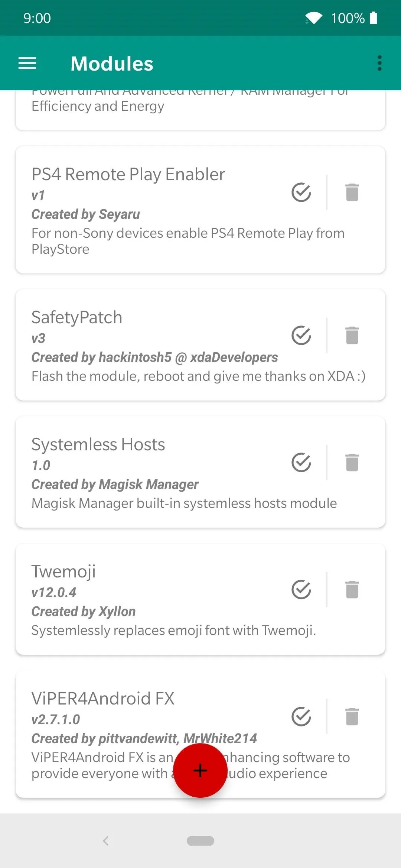Viewport: 401px width, 868px height.
Task: Tap the trash icon for Twemoji
Action: pos(352,590)
